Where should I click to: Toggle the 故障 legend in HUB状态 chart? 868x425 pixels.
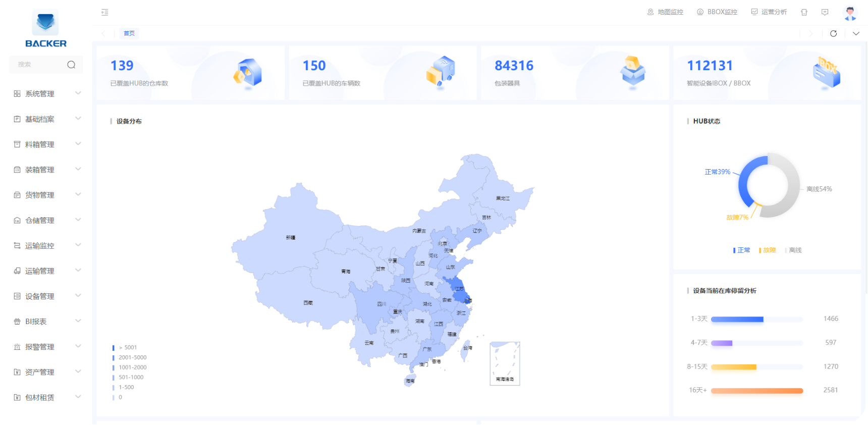[768, 250]
